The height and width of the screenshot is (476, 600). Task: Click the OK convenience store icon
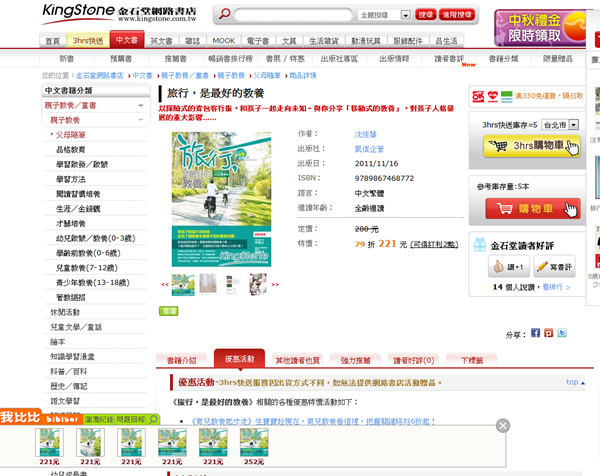478,96
